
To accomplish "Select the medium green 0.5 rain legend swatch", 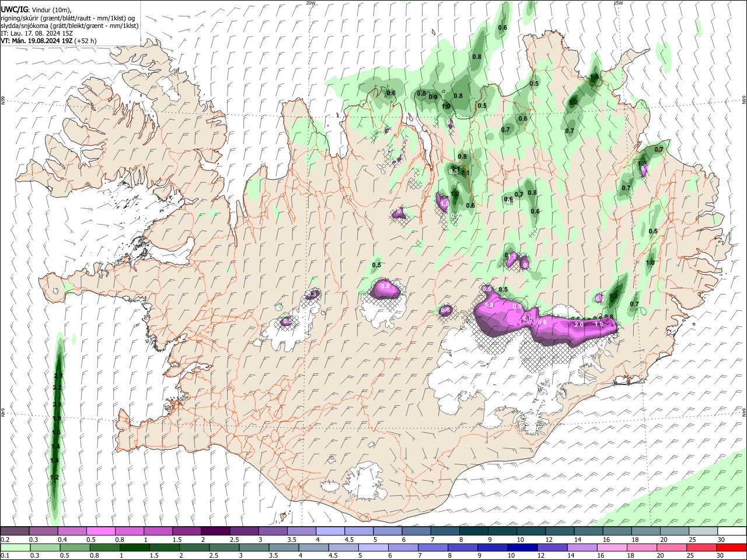I will pyautogui.click(x=75, y=547).
